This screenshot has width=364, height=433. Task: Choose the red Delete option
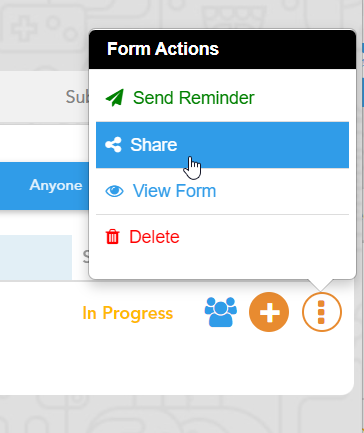point(222,237)
